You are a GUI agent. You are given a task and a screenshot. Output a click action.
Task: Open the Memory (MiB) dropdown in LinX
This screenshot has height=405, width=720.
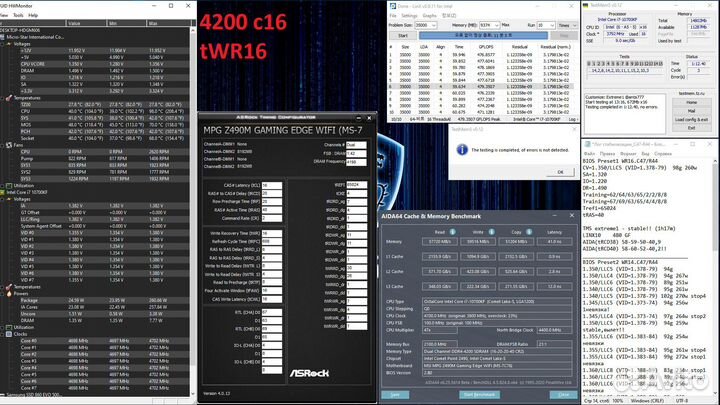click(x=497, y=25)
